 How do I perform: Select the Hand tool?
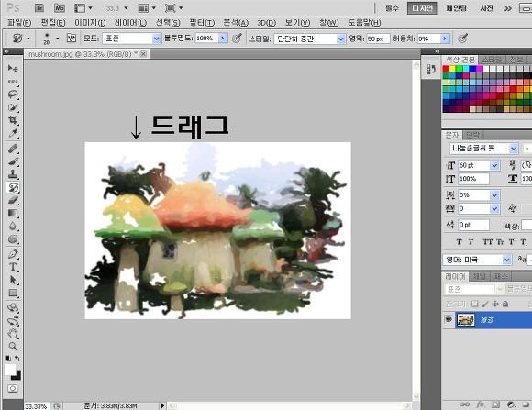click(13, 333)
